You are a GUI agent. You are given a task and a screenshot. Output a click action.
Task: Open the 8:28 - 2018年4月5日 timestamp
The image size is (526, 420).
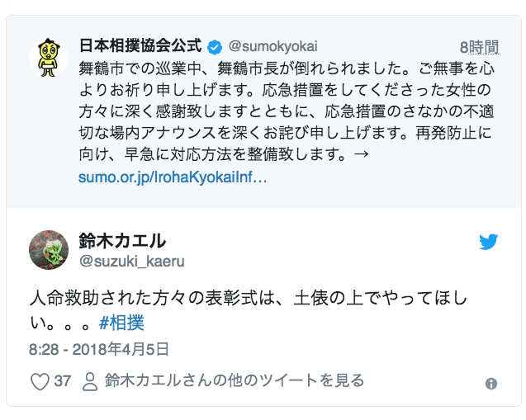99,347
